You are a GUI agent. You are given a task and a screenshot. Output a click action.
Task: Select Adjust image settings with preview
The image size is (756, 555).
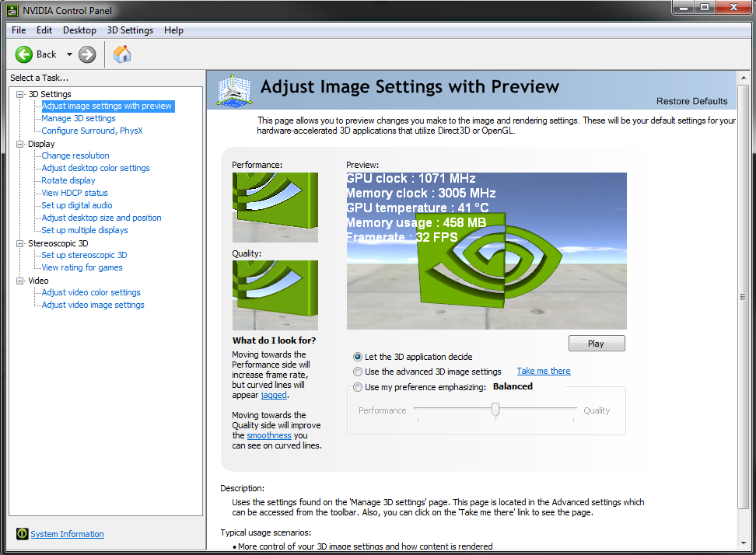pyautogui.click(x=107, y=106)
